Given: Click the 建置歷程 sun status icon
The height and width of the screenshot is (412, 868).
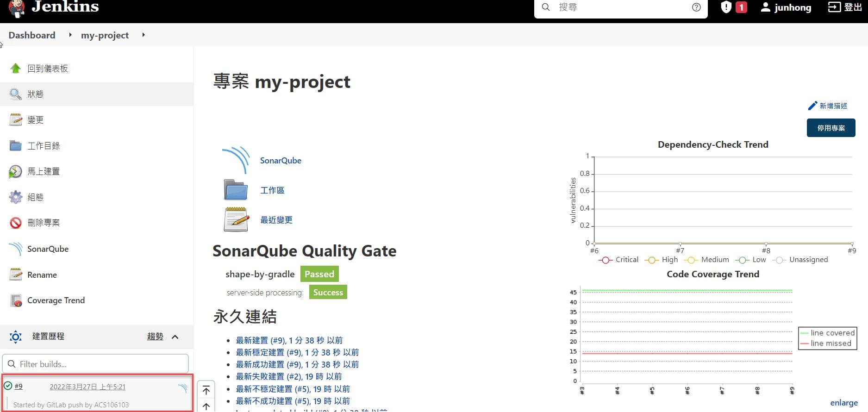Looking at the screenshot, I should 16,337.
